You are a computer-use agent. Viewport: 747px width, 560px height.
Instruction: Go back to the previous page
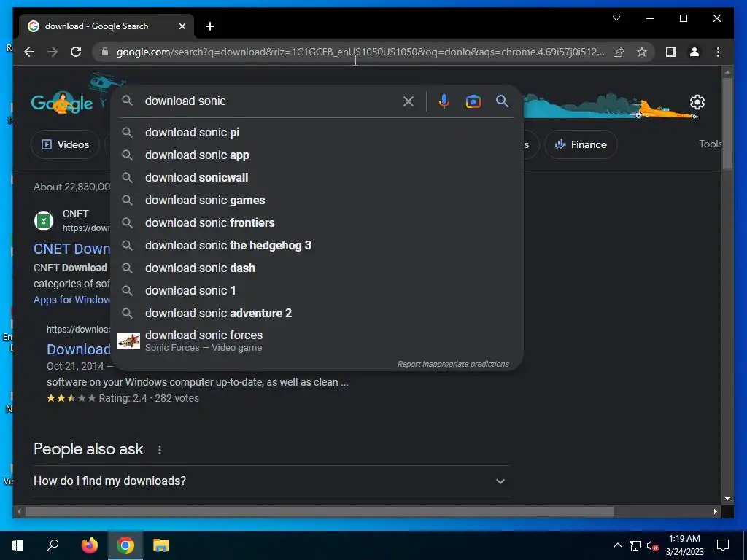pos(29,52)
